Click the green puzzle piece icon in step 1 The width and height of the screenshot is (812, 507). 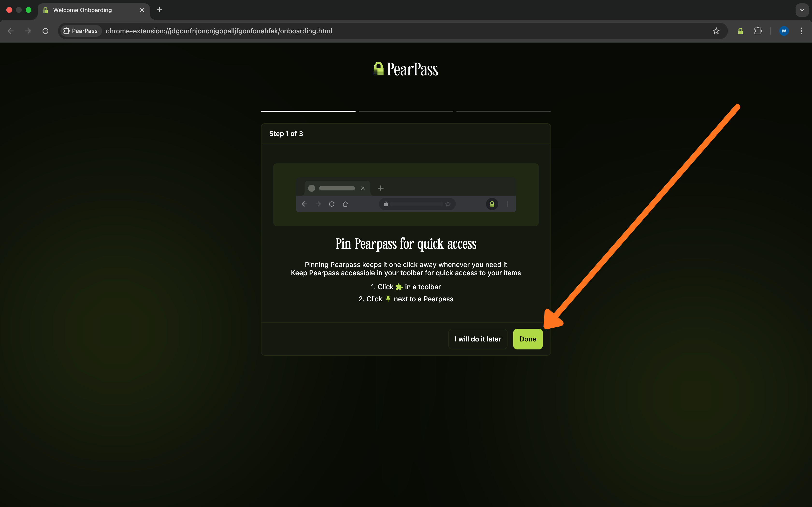point(399,287)
